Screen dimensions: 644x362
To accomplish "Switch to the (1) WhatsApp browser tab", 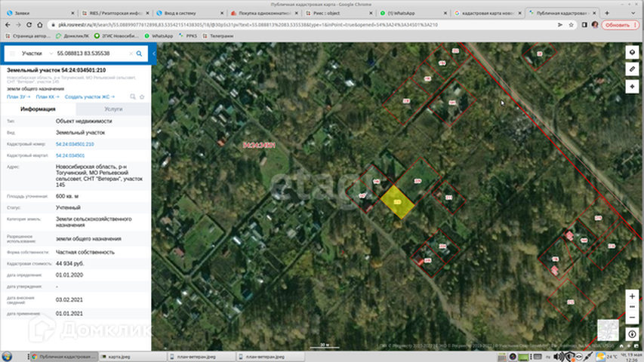I will (x=411, y=13).
